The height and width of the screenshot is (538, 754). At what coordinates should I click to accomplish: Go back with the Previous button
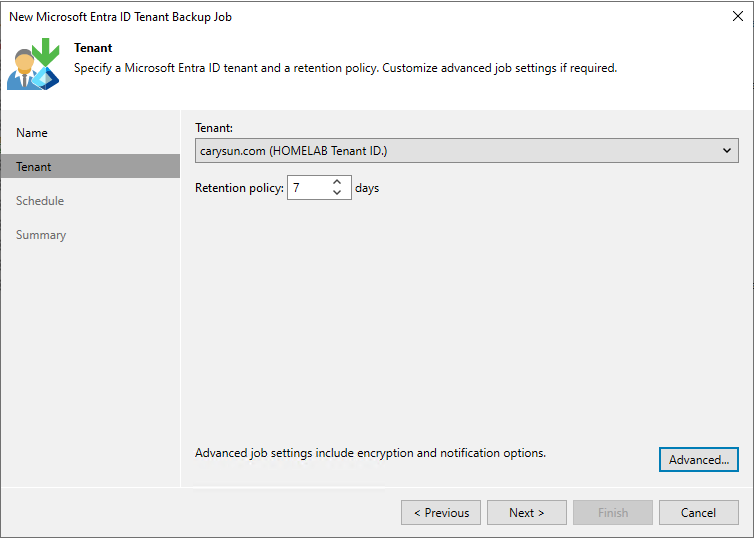tap(440, 513)
